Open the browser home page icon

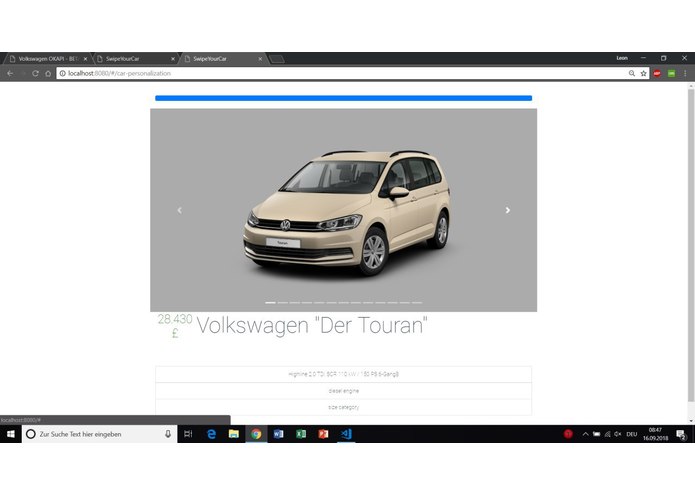click(48, 74)
